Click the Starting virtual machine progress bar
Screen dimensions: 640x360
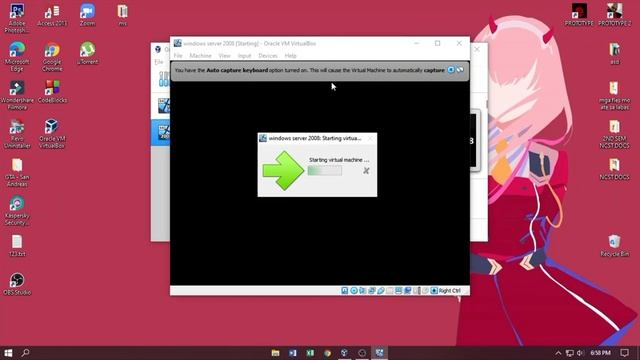(x=325, y=171)
